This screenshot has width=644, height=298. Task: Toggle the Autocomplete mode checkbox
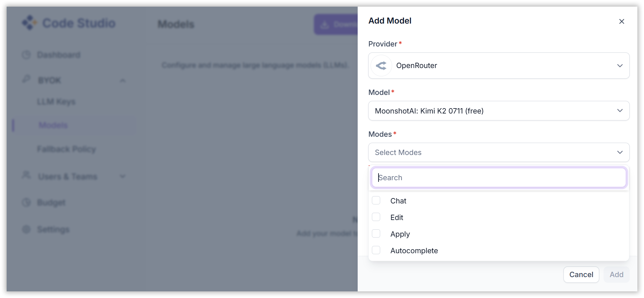tap(376, 250)
